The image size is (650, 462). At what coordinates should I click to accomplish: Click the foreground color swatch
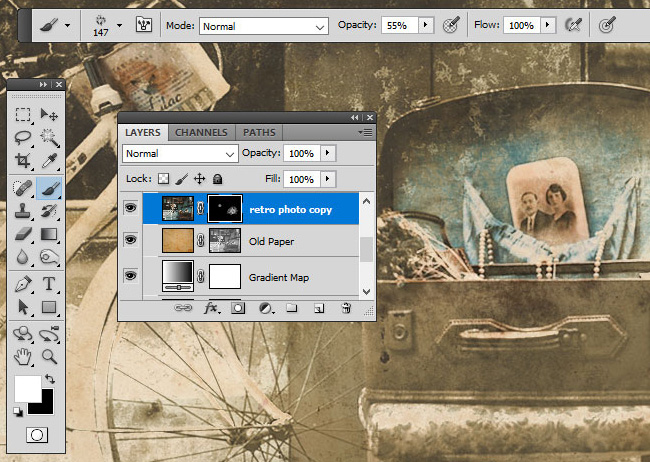pos(25,386)
